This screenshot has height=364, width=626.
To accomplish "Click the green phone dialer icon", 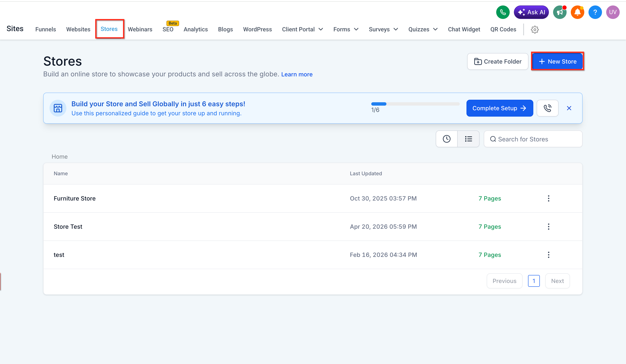I will click(503, 12).
